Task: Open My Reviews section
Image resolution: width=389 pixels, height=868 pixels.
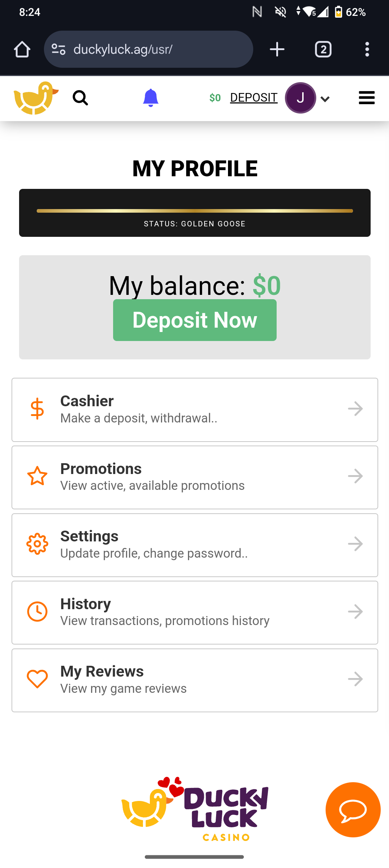Action: (194, 680)
